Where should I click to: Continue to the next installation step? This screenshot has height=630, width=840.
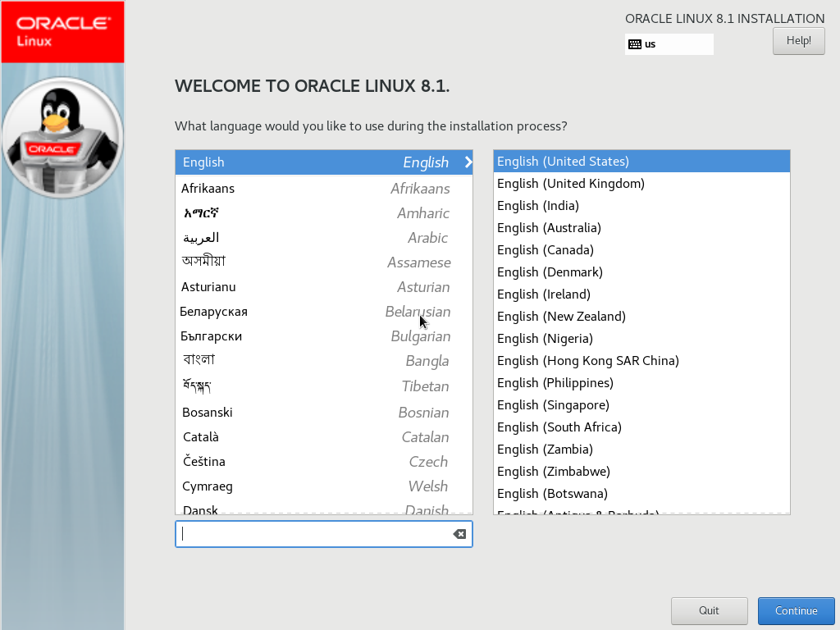(x=796, y=610)
